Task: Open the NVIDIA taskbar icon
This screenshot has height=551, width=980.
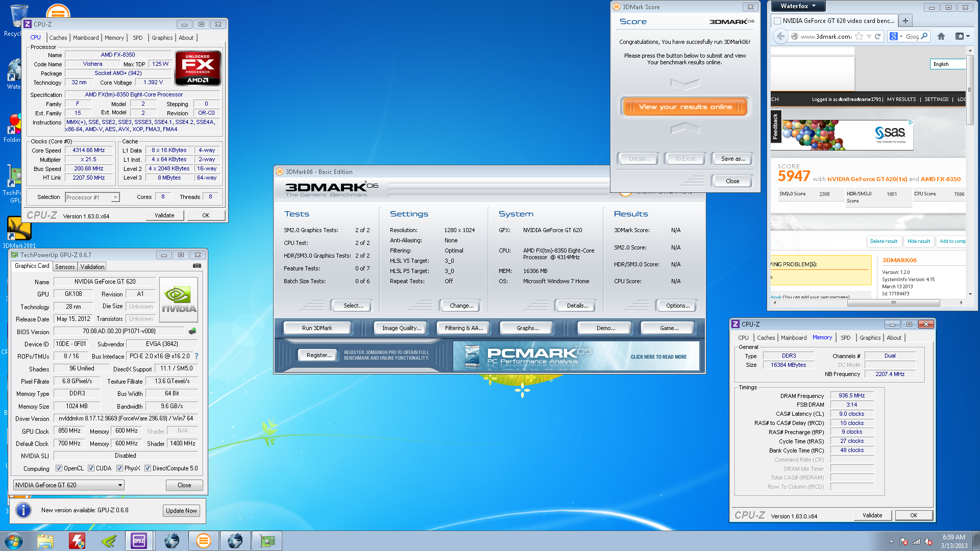Action: (x=109, y=541)
